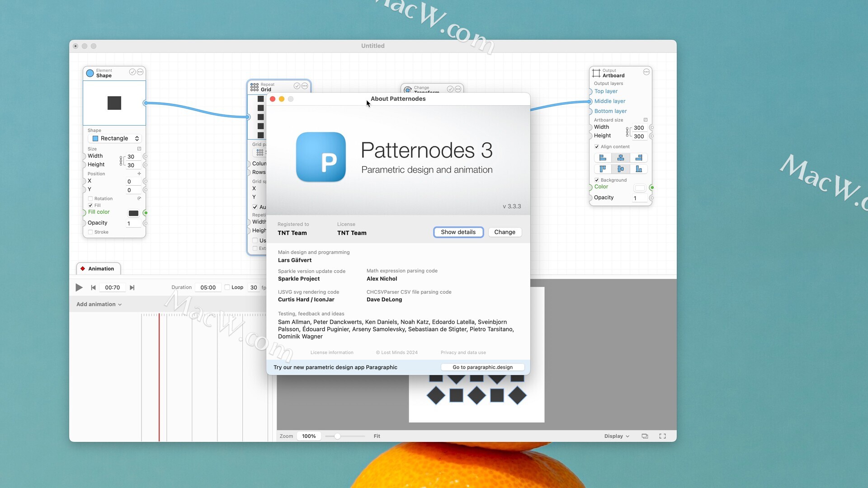The image size is (868, 488).
Task: Click the Shape Opacity value field
Action: pyautogui.click(x=133, y=224)
